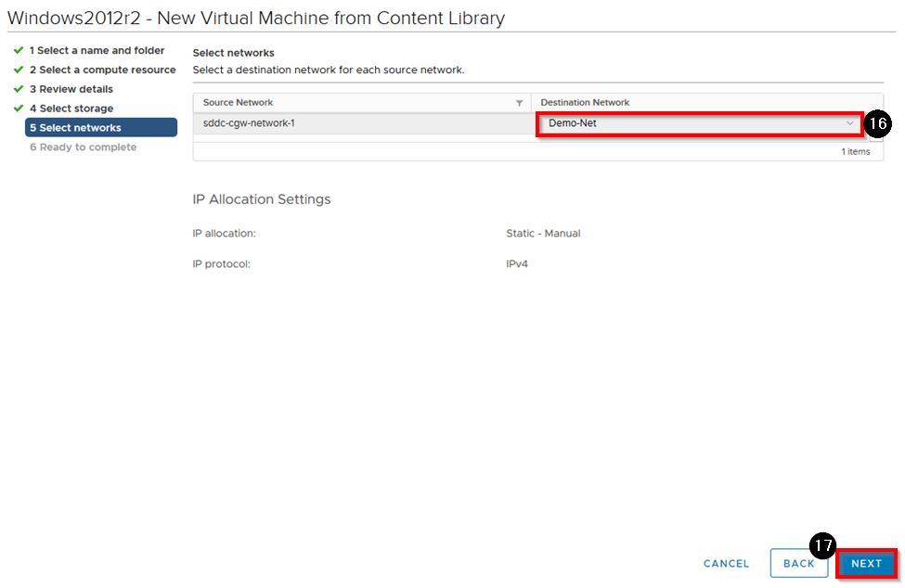Viewport: 905px width, 588px height.
Task: Click the Destination Network column header
Action: tap(585, 103)
